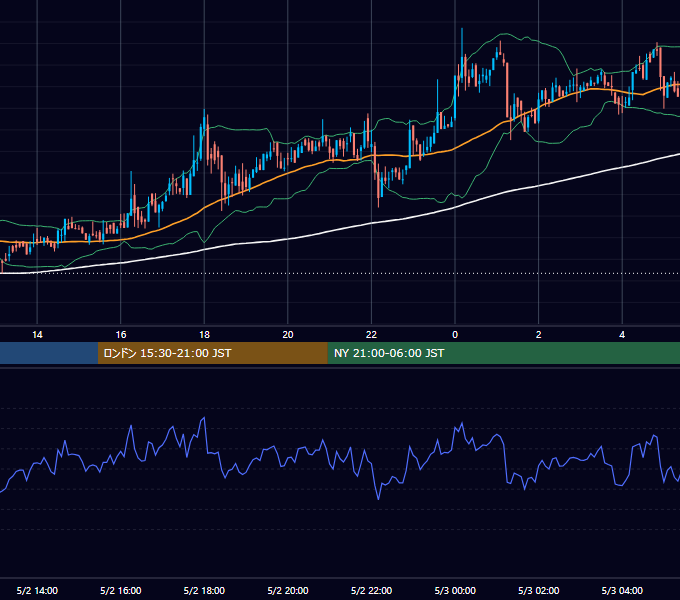Click the '5/2 14:00' oscillator time label
Viewport: 680px width, 600px height.
click(x=37, y=590)
